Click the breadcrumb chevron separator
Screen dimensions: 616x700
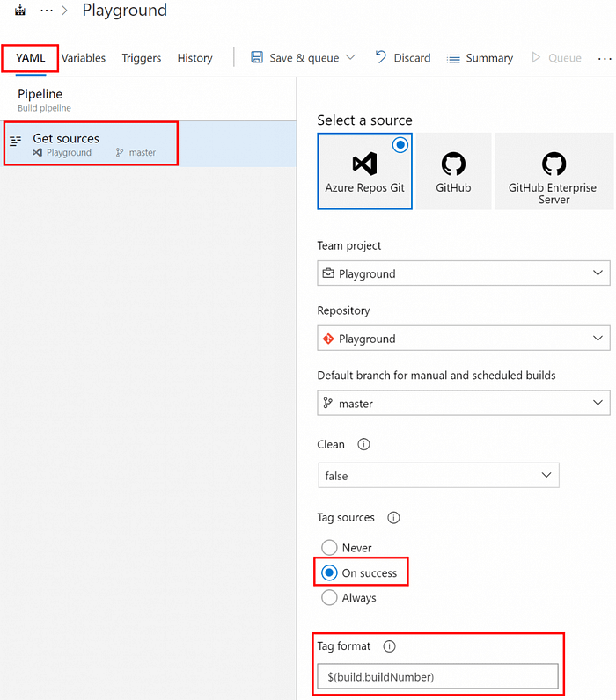coord(65,11)
